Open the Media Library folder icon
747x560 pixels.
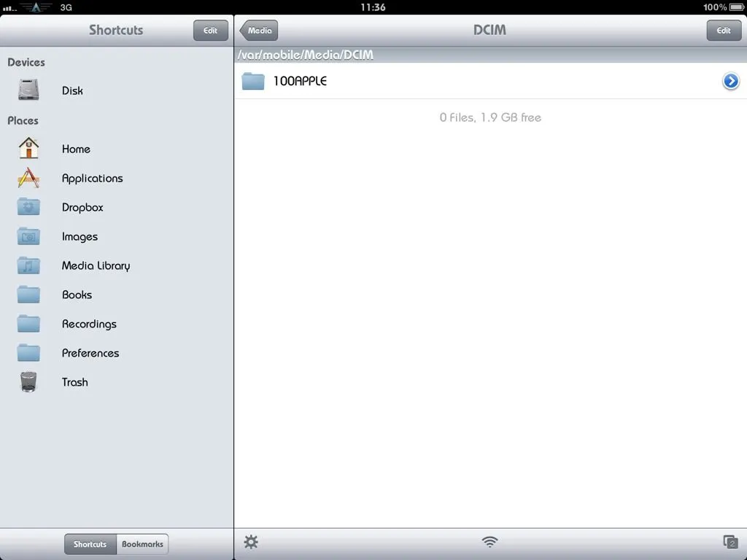point(28,265)
